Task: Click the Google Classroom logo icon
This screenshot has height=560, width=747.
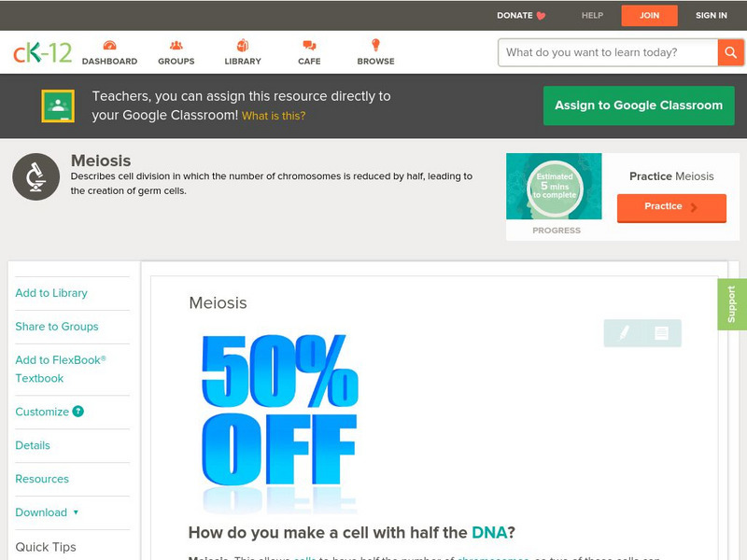Action: [58, 105]
